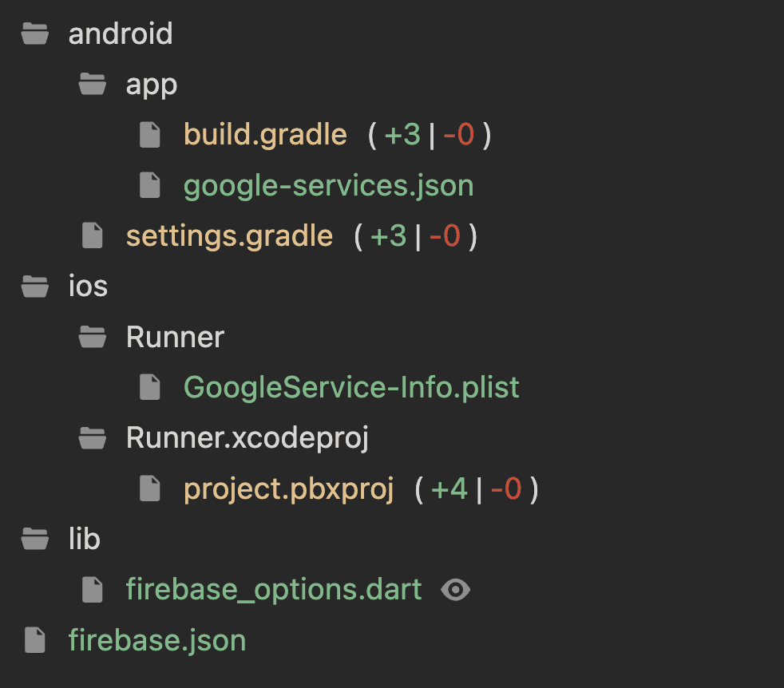Viewport: 784px width, 688px height.
Task: Click the Runner folder icon
Action: (x=93, y=337)
